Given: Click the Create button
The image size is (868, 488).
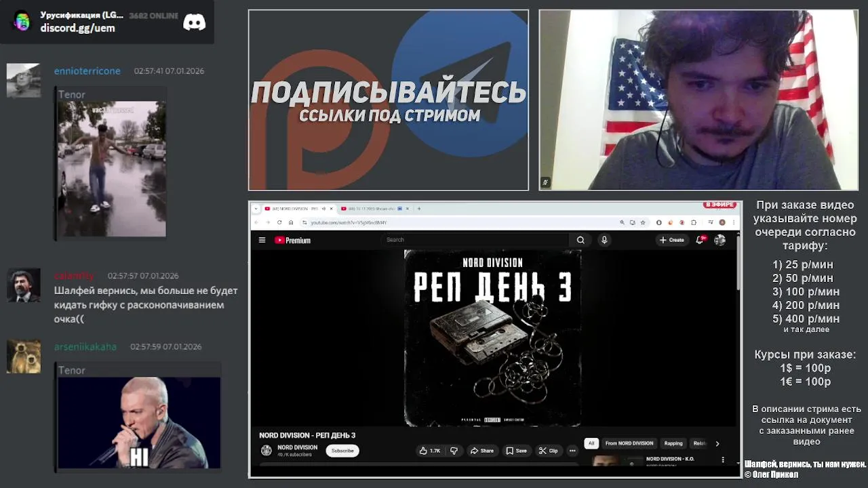Looking at the screenshot, I should click(672, 240).
